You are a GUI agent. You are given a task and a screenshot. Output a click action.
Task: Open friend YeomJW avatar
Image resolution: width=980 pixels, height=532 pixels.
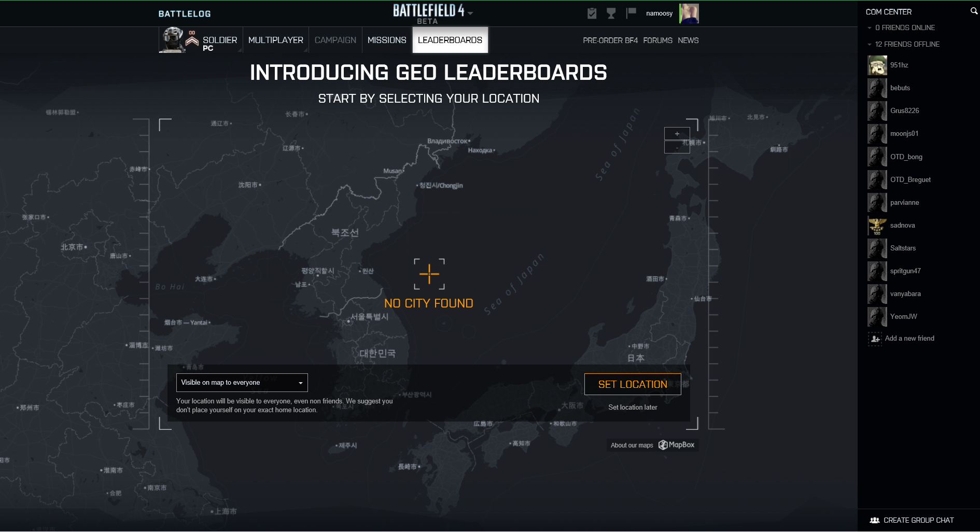point(877,317)
